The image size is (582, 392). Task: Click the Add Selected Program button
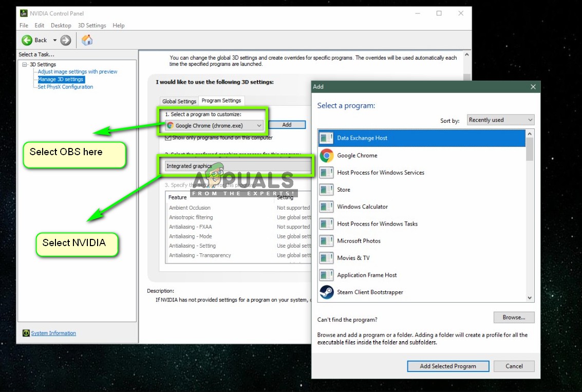point(448,366)
